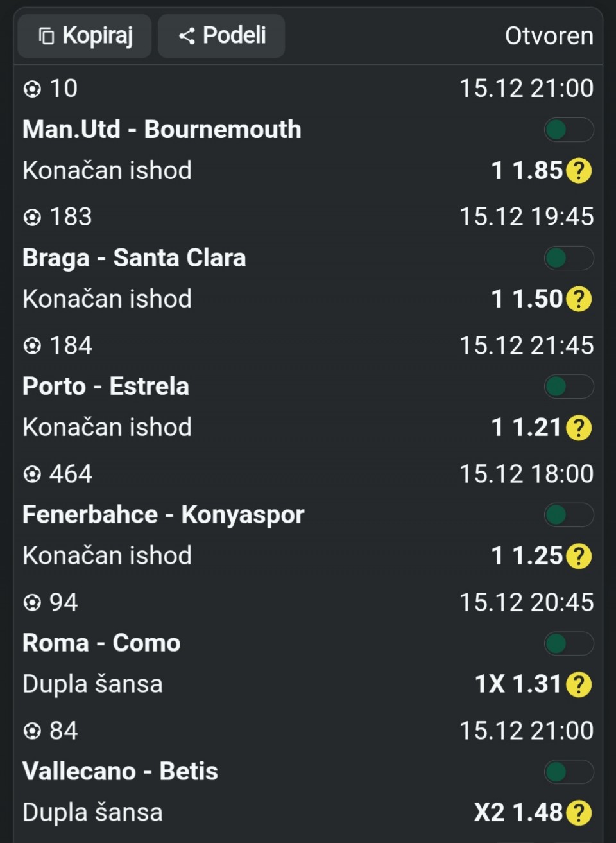Open help icon next to Braga odds 1.50
Screen dimensions: 616x843
pos(579,299)
